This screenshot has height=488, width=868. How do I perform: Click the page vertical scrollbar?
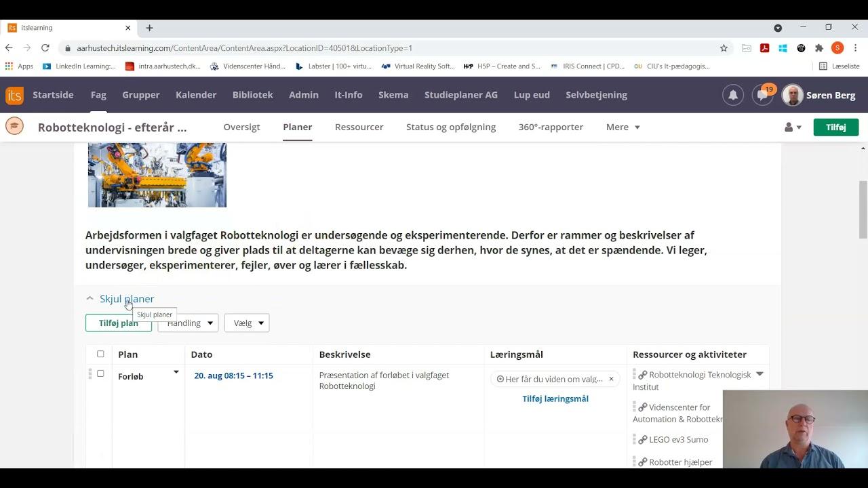pos(863,210)
